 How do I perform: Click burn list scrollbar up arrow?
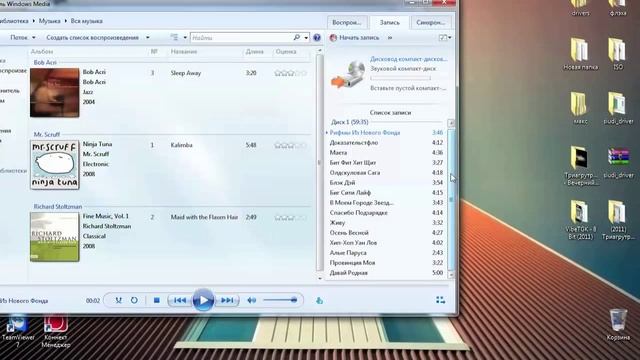coord(451,123)
